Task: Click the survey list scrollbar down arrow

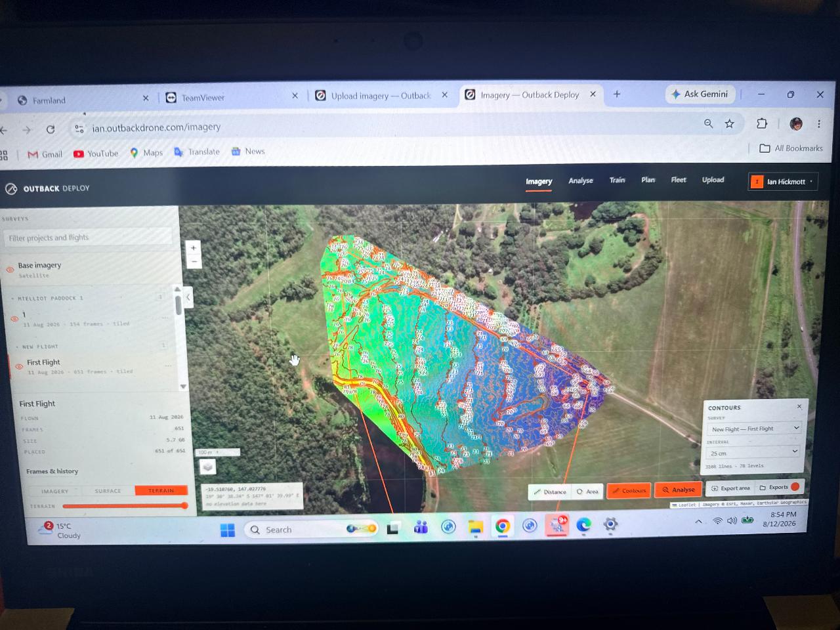Action: [x=183, y=387]
